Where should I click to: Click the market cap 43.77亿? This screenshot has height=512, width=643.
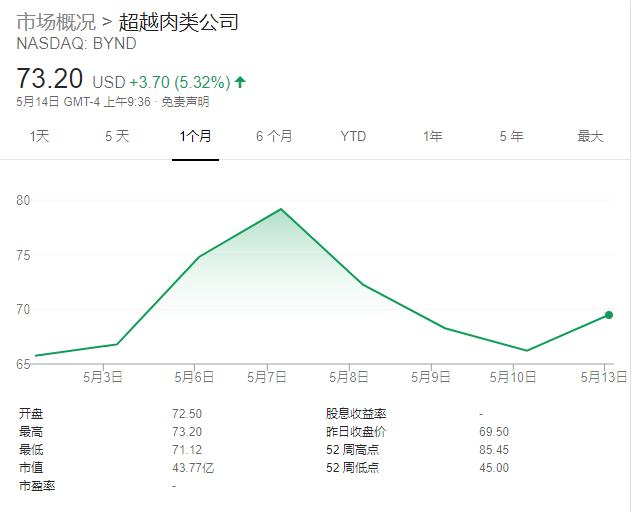(x=193, y=468)
